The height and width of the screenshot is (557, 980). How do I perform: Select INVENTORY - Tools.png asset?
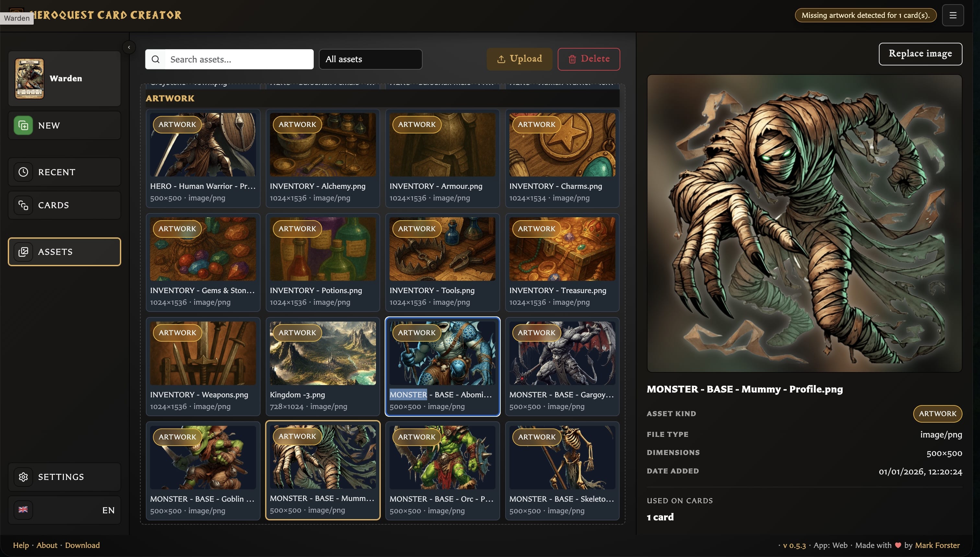click(443, 262)
